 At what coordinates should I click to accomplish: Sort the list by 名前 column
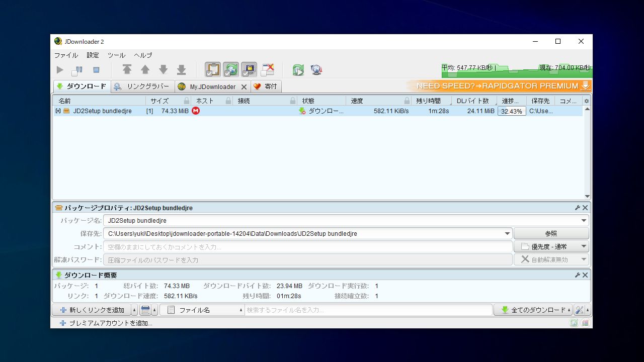(x=99, y=101)
